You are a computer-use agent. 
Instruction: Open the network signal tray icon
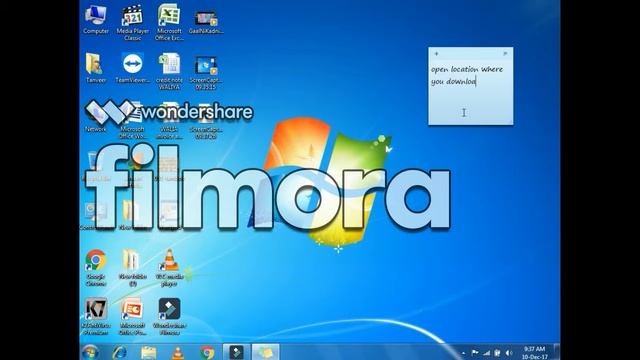point(486,353)
